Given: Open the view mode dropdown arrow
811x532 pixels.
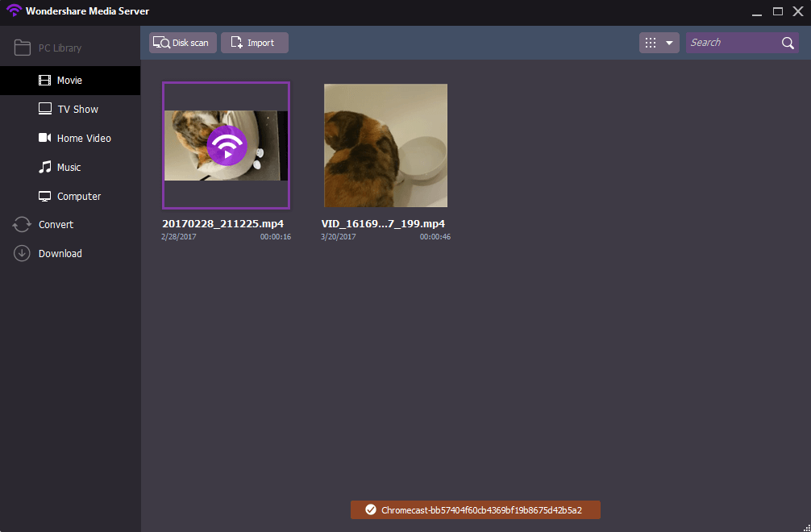Looking at the screenshot, I should [669, 43].
